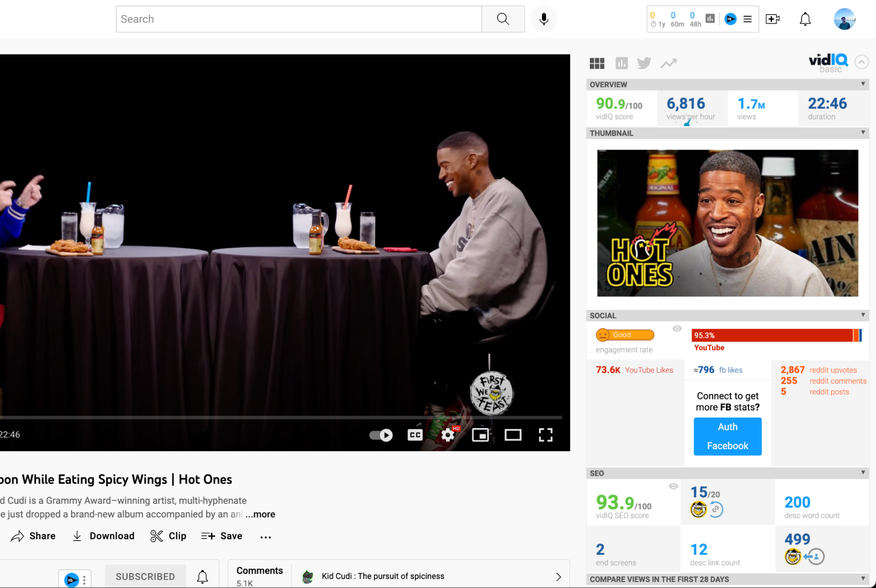Share video via the Twitter icon

tap(644, 63)
